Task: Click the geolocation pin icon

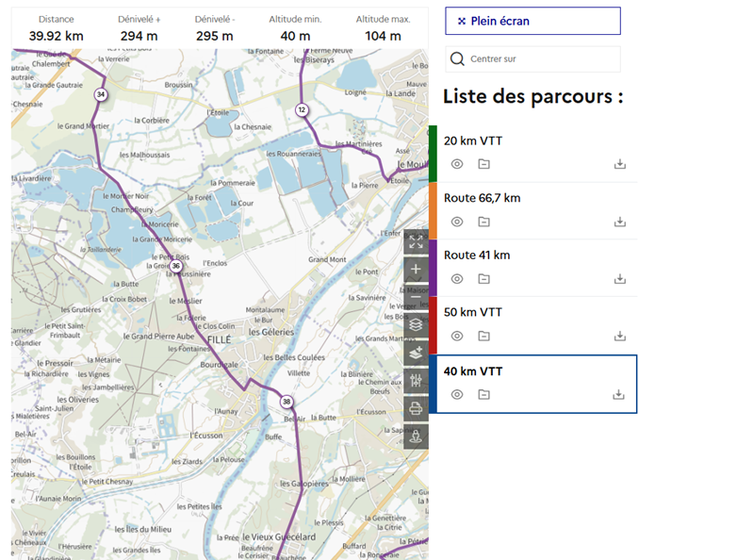Action: coord(416,436)
